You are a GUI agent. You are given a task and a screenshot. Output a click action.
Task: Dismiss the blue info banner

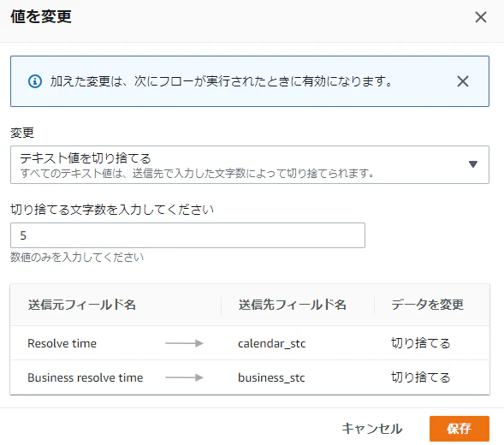tap(463, 81)
